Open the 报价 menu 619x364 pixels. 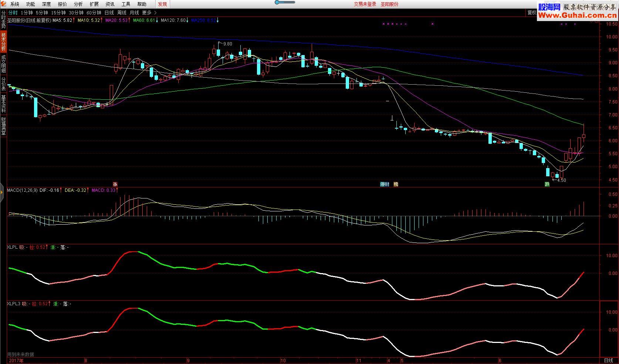coord(62,4)
